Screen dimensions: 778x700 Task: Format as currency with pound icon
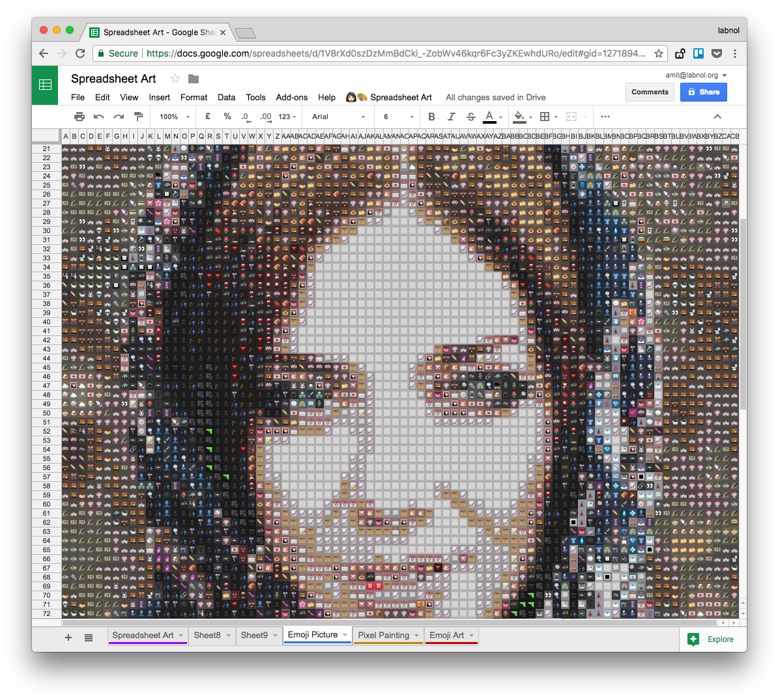point(207,117)
